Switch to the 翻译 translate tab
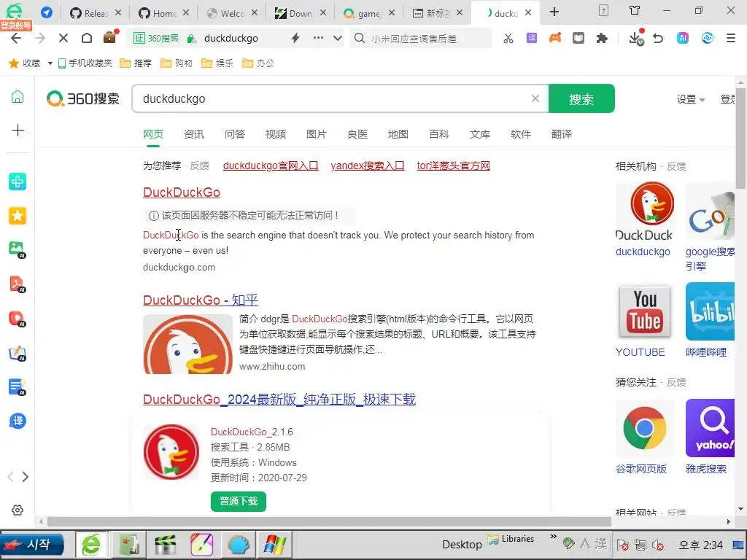This screenshot has height=560, width=747. [x=562, y=134]
